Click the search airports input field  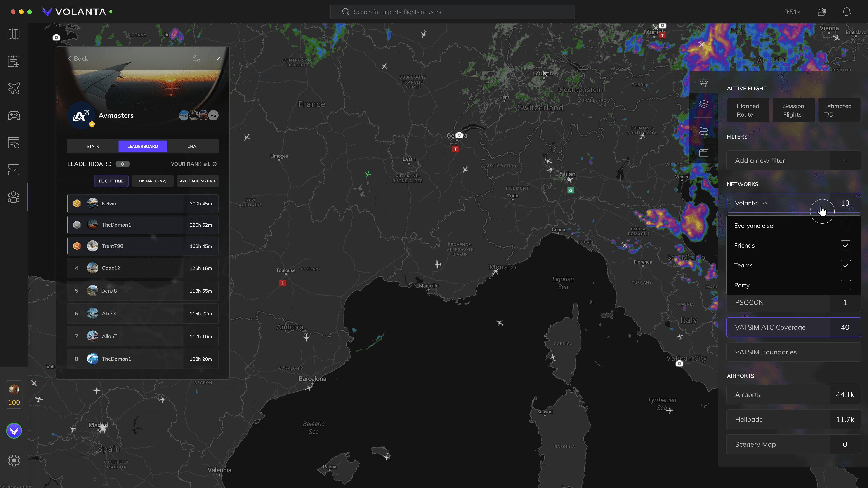453,12
